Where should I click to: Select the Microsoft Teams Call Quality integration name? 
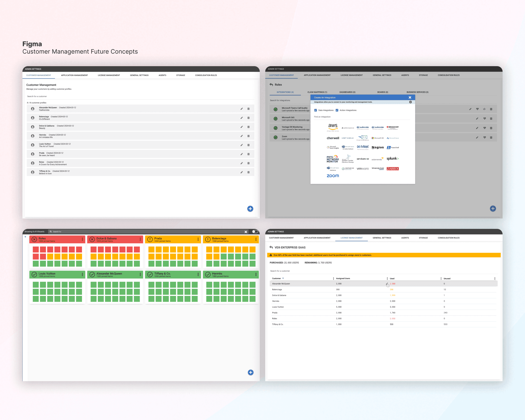[294, 108]
